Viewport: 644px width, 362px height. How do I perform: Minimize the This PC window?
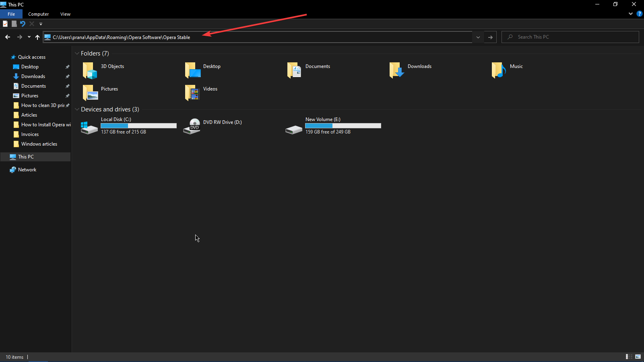597,4
